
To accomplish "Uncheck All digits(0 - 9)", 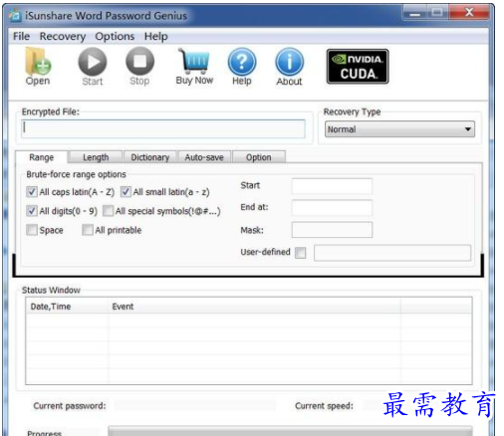I will [32, 211].
